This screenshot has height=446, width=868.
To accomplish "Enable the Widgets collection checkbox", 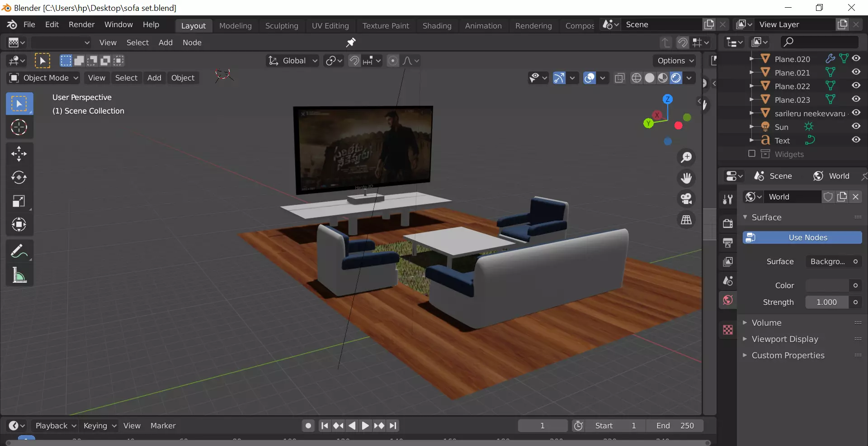I will coord(752,154).
